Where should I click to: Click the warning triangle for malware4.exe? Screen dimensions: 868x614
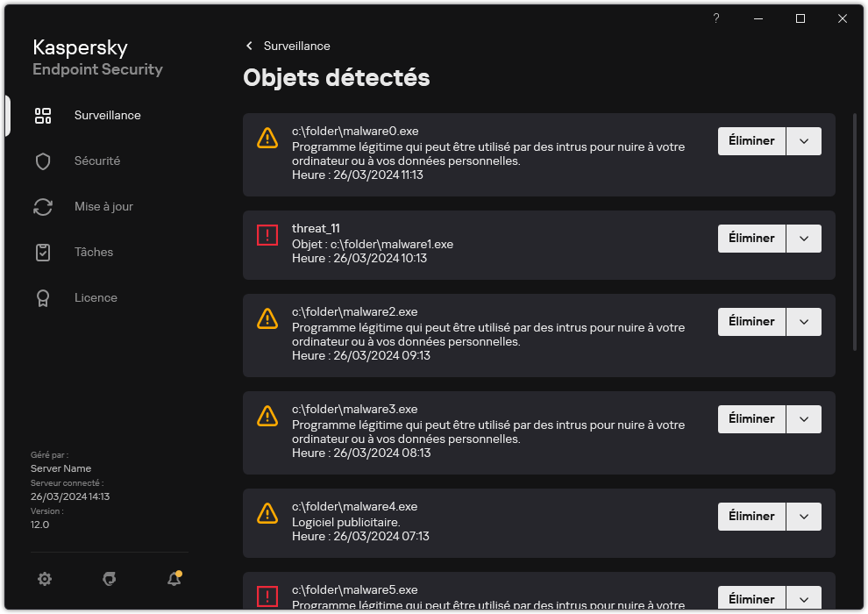[267, 513]
